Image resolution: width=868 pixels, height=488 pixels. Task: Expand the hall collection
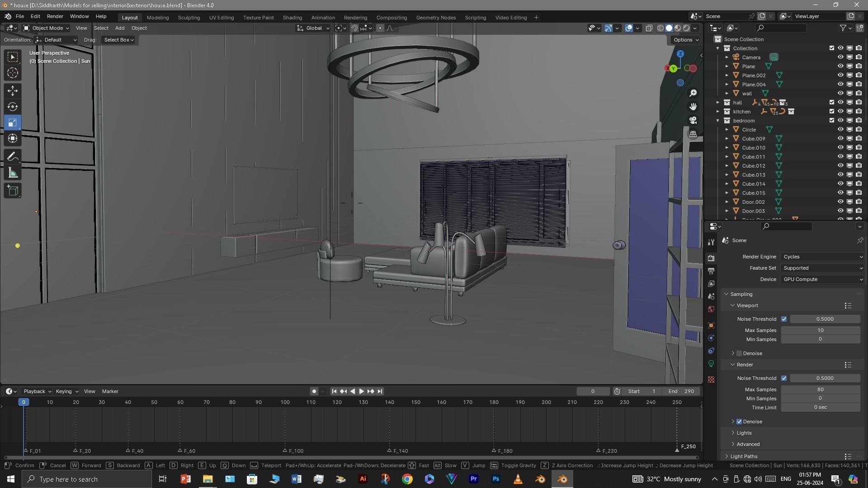(x=718, y=103)
